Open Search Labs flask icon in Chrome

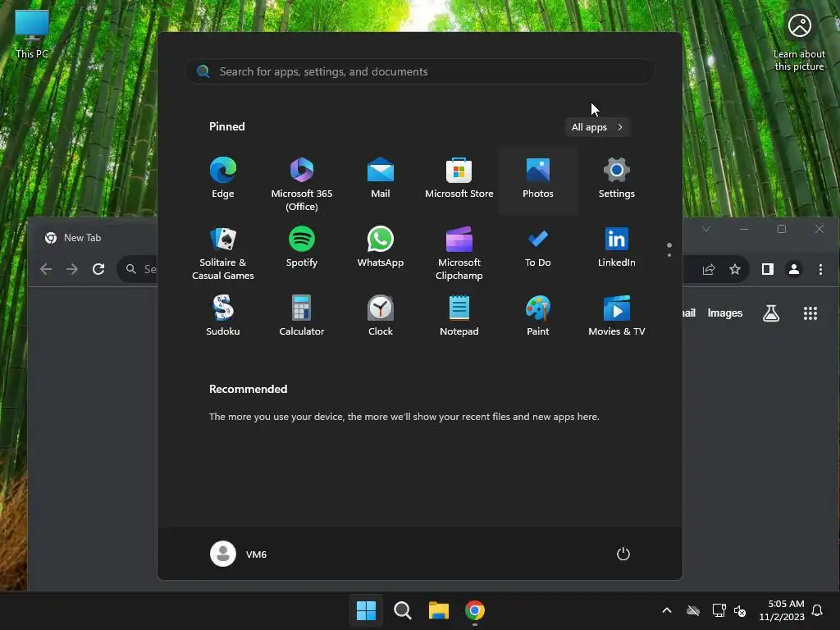771,313
